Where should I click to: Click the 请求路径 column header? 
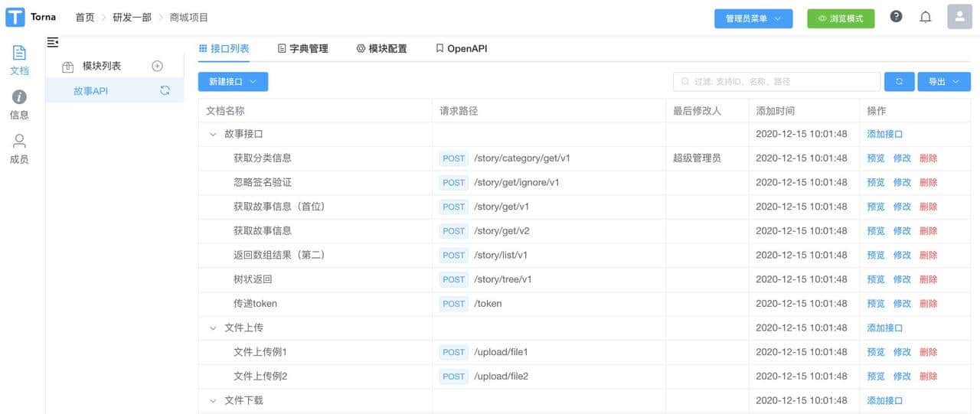tap(459, 111)
